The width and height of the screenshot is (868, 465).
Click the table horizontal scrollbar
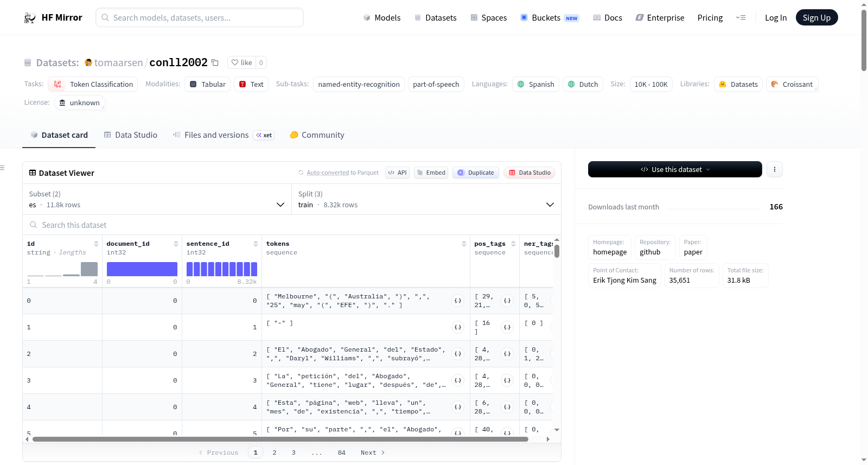[280, 439]
